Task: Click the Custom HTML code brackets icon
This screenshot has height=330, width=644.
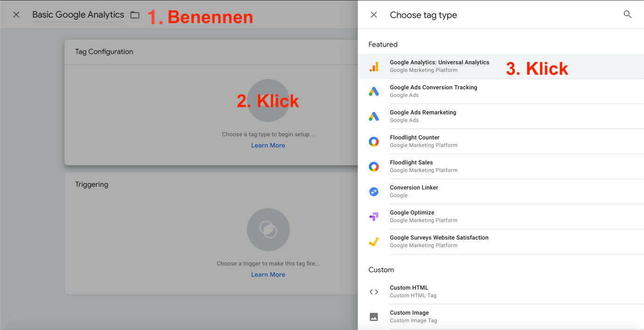Action: (374, 292)
